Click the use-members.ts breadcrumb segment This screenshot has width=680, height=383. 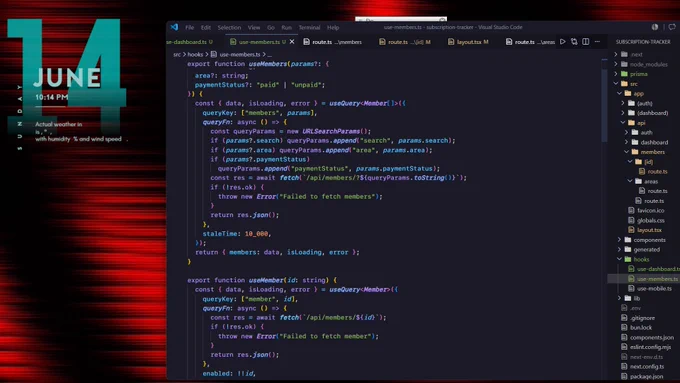click(x=240, y=54)
